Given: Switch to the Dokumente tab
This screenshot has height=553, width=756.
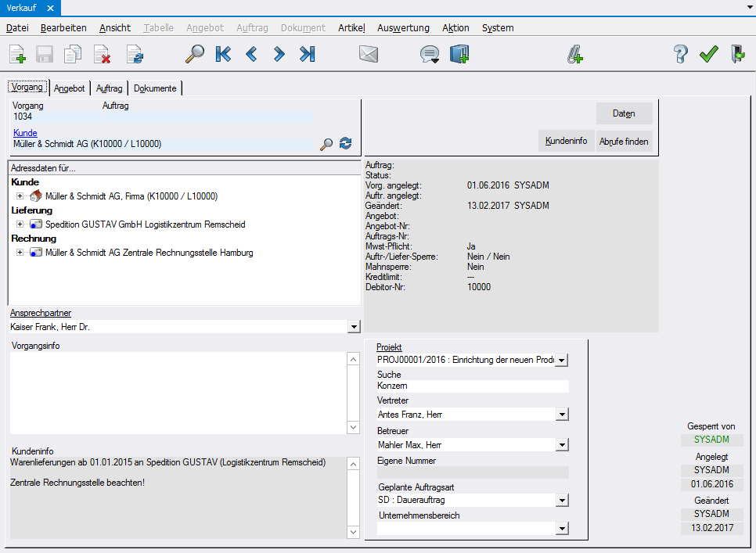Looking at the screenshot, I should point(155,88).
